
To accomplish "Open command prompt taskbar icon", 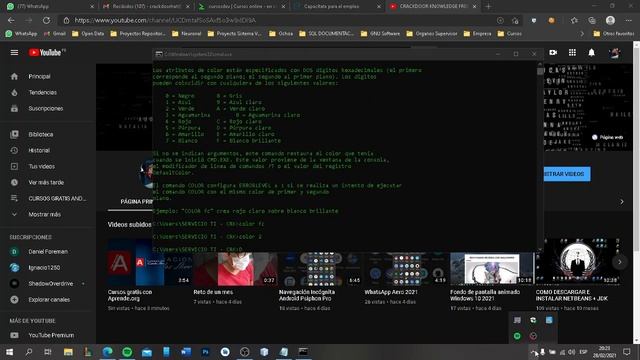I will (x=303, y=352).
